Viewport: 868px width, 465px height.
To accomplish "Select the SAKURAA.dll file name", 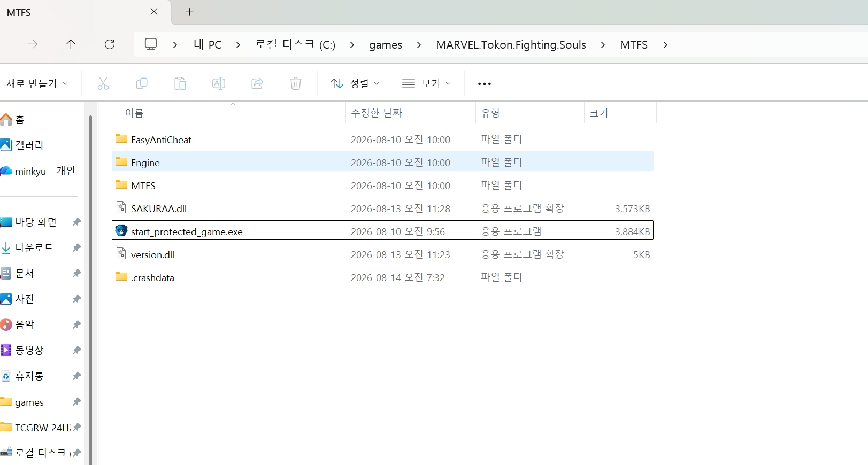I will (159, 209).
